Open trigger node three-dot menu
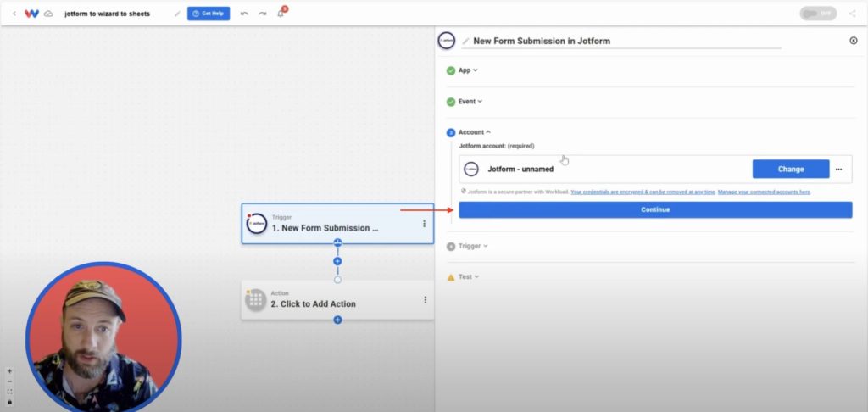The width and height of the screenshot is (868, 412). coord(424,224)
